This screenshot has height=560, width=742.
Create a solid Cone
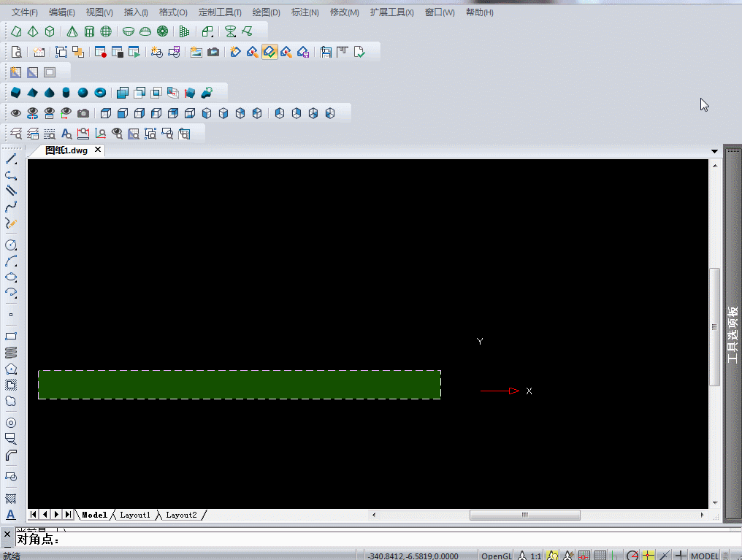coord(49,93)
